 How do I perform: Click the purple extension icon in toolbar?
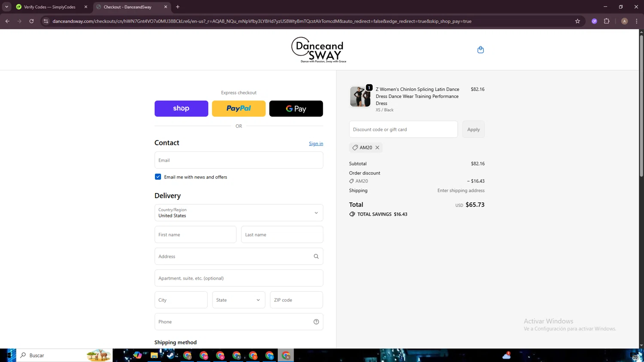pyautogui.click(x=594, y=21)
